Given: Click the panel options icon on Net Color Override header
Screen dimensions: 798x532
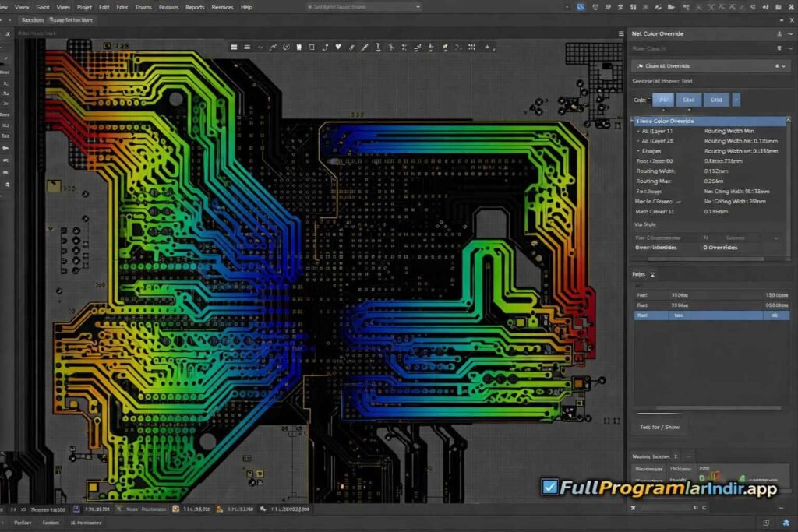Looking at the screenshot, I should (x=779, y=33).
